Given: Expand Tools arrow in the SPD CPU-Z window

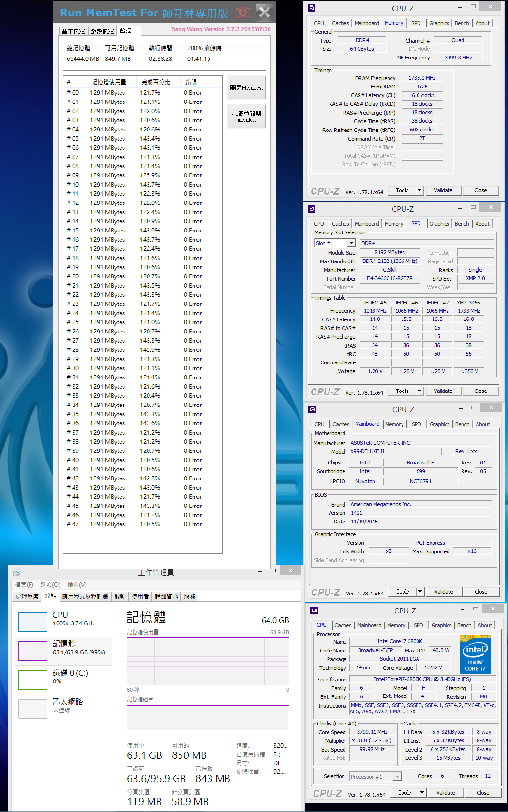Looking at the screenshot, I should click(419, 391).
